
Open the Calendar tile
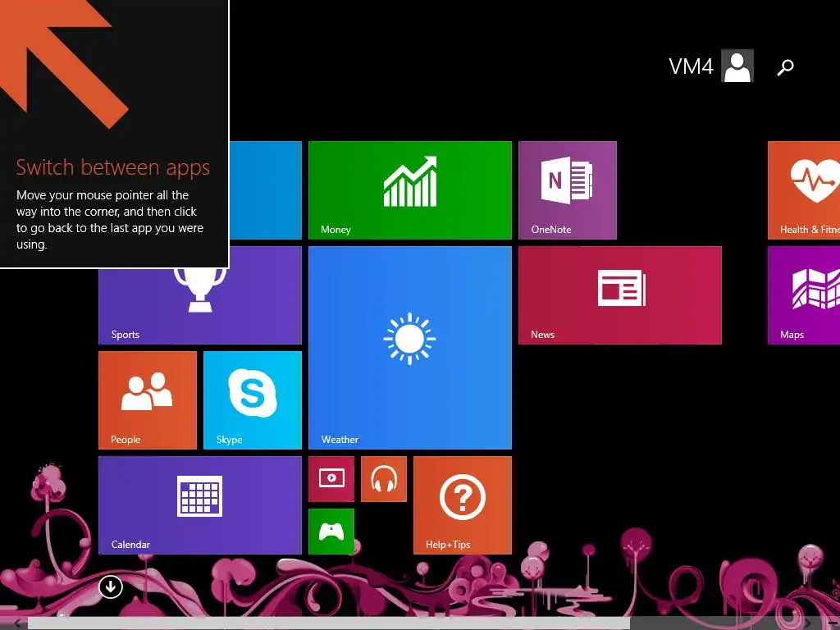point(200,505)
